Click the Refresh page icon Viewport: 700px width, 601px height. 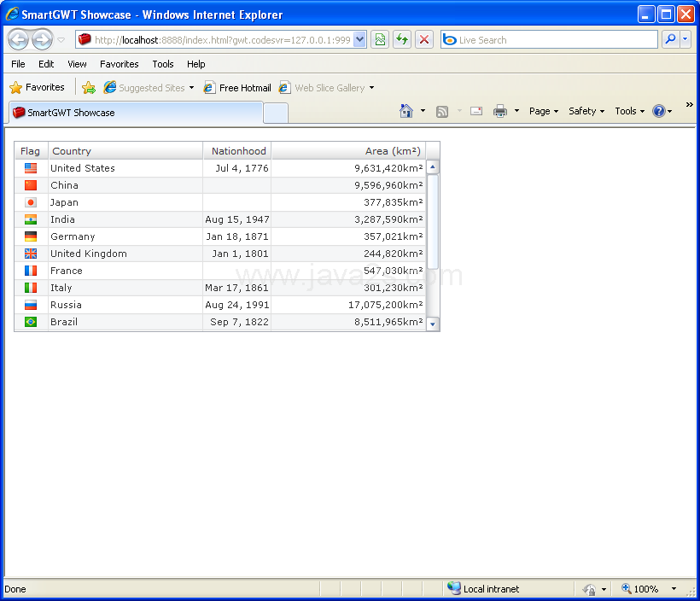(x=402, y=40)
